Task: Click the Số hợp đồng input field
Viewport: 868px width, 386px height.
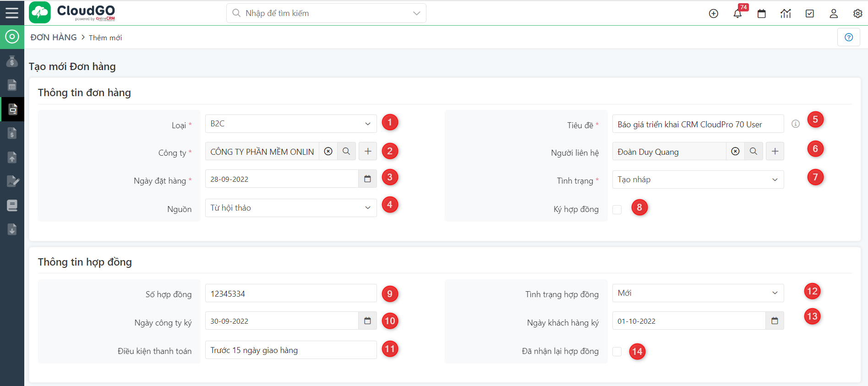Action: tap(291, 294)
